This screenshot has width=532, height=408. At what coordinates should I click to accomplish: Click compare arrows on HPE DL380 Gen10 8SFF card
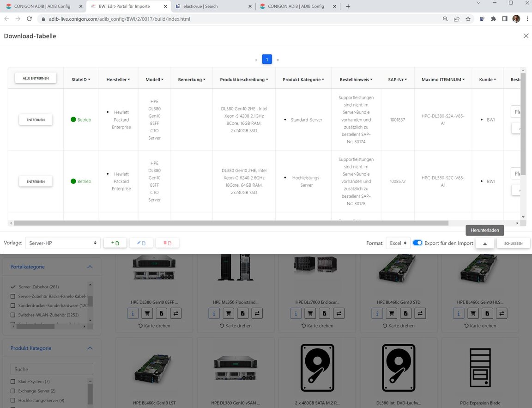click(176, 313)
